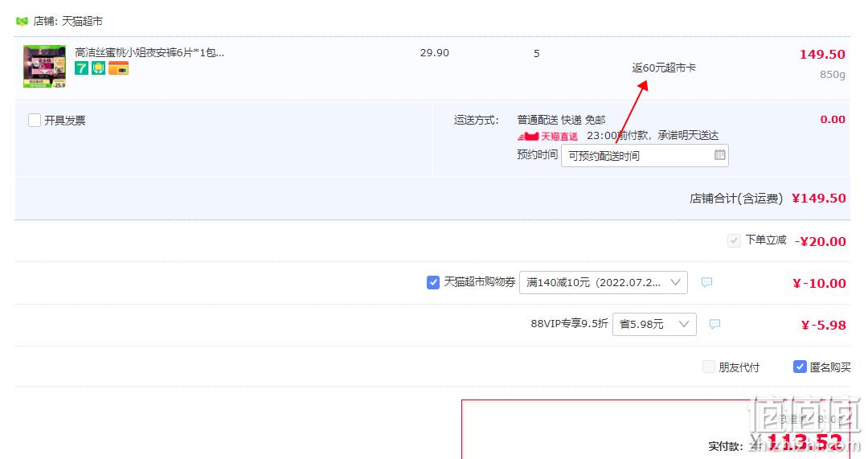Click comment icon beside 88VIP dropdown
This screenshot has height=459, width=868.
pos(714,324)
